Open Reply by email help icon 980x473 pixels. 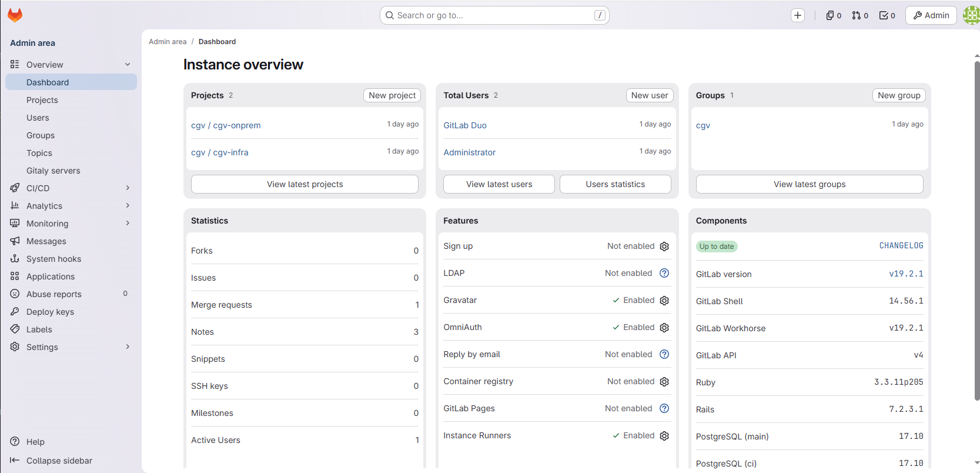point(664,354)
